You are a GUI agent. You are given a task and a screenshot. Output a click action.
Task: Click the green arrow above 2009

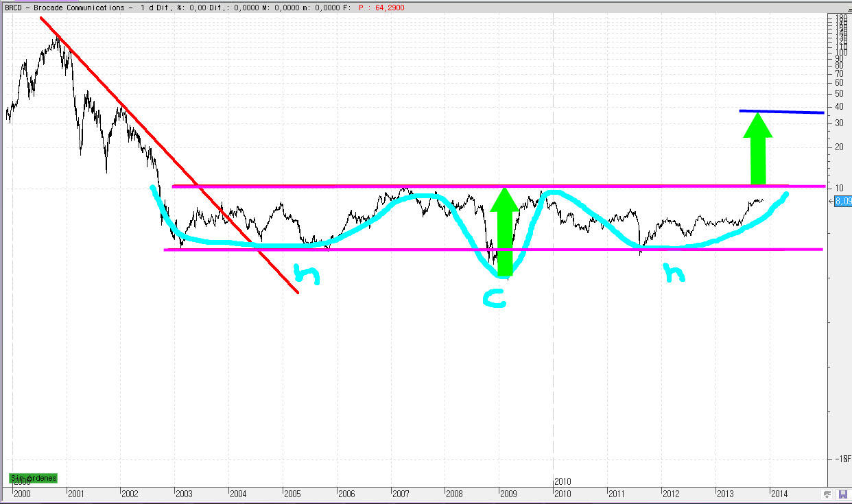pyautogui.click(x=505, y=233)
